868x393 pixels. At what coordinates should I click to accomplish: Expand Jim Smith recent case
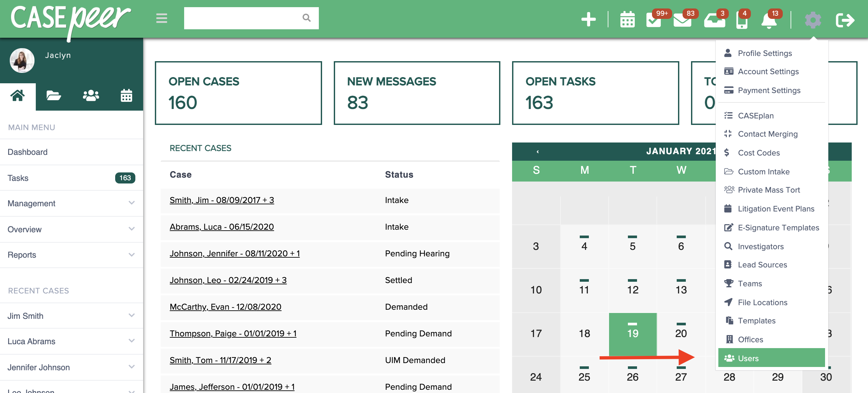click(x=72, y=316)
